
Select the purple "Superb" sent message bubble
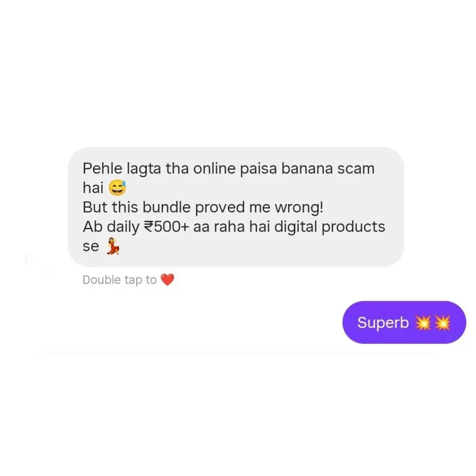(404, 323)
